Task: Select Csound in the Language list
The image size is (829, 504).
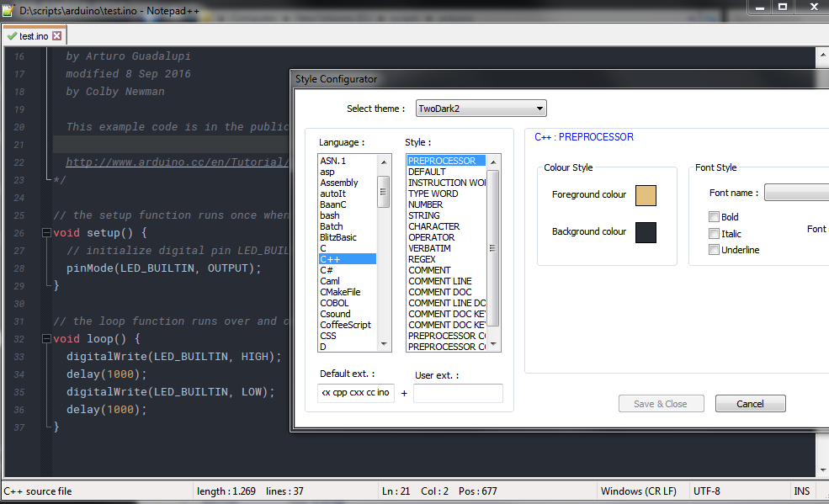Action: coord(335,314)
